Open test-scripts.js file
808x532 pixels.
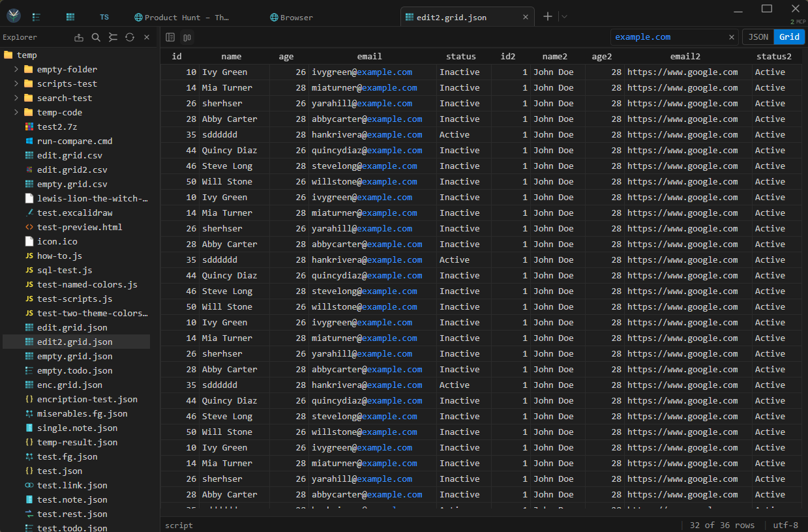[x=76, y=299]
